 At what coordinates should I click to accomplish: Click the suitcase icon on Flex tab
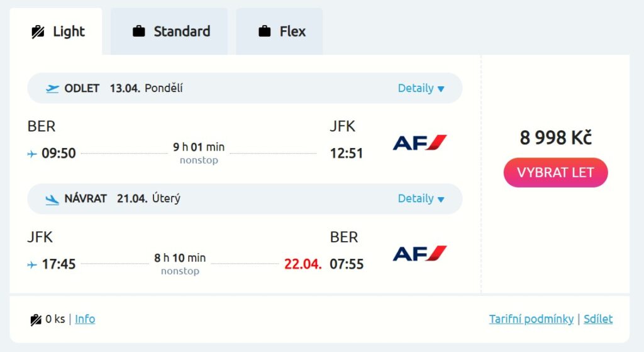265,31
